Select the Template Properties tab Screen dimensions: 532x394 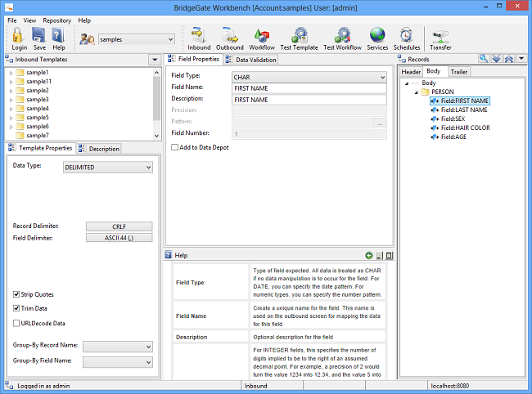(x=41, y=148)
